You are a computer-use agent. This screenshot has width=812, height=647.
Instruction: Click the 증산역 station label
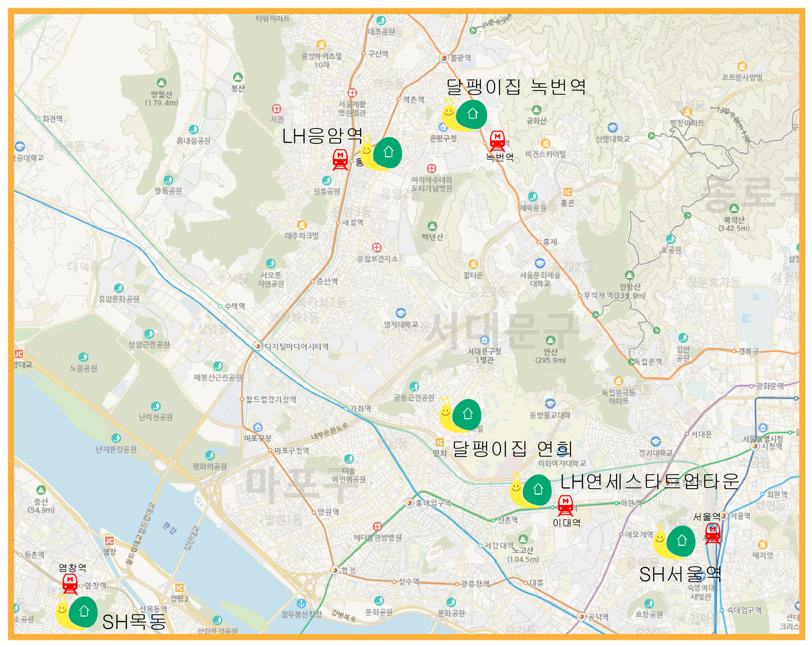(327, 281)
